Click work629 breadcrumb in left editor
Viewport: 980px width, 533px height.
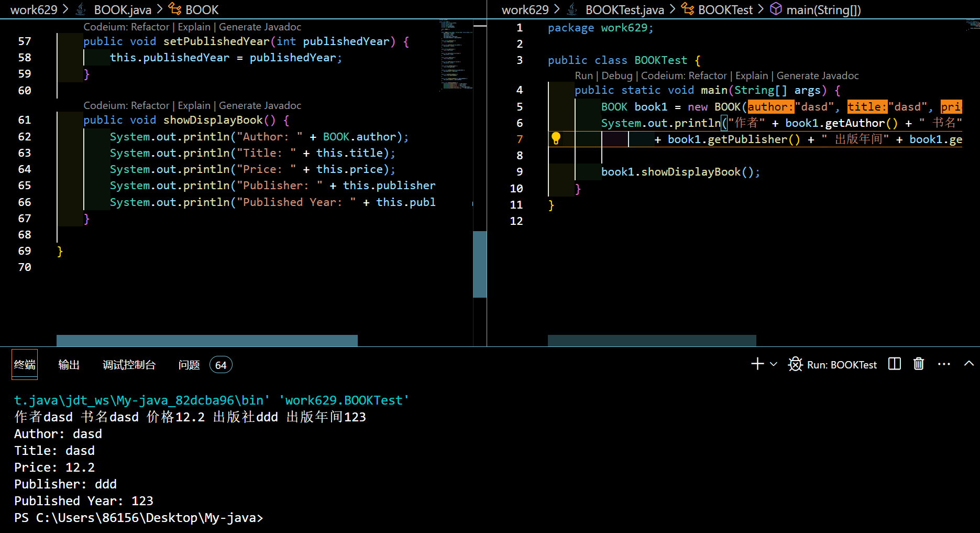(34, 9)
